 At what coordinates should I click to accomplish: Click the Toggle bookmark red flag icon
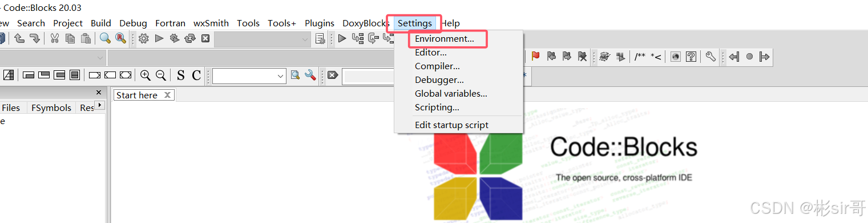pos(535,56)
